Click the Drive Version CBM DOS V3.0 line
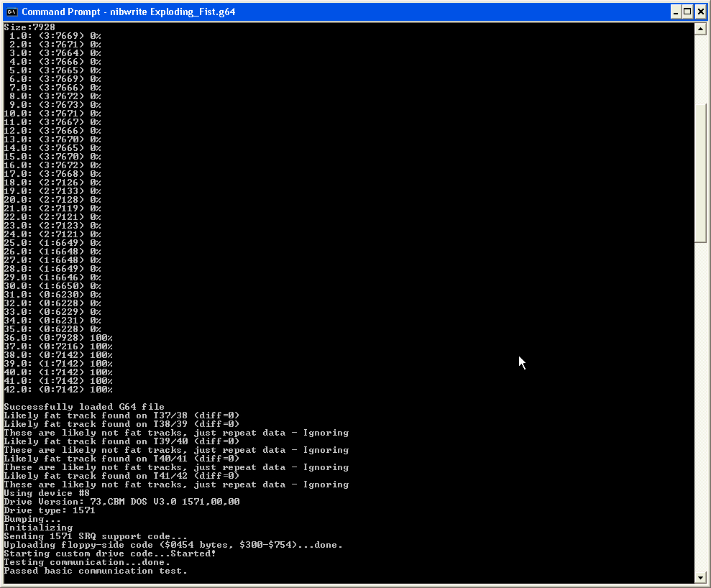This screenshot has width=711, height=588. click(121, 502)
